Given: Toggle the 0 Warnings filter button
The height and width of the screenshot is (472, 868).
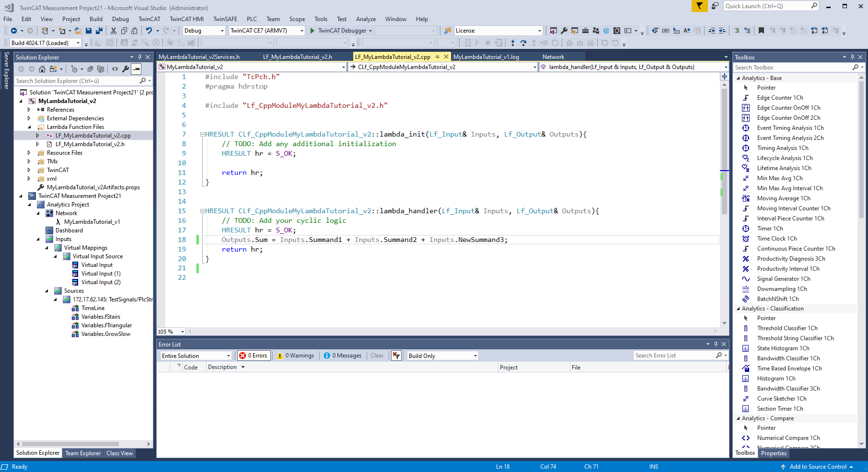Looking at the screenshot, I should coord(295,356).
